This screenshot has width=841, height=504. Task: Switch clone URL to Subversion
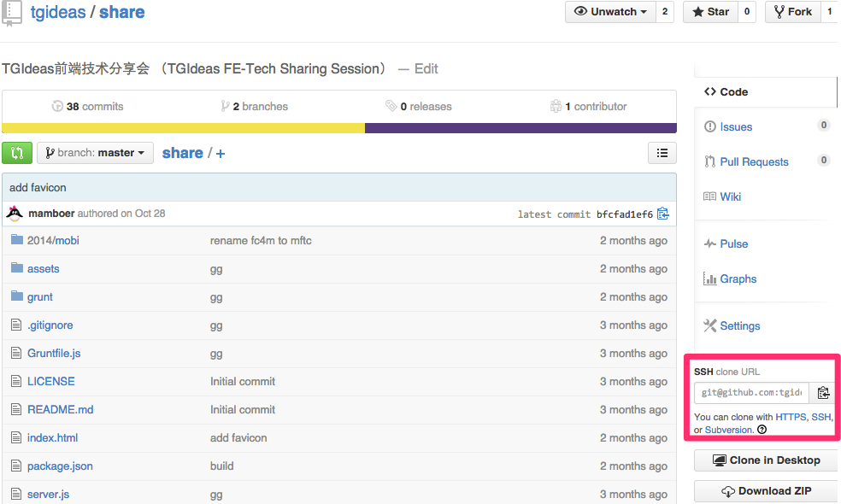[x=728, y=430]
